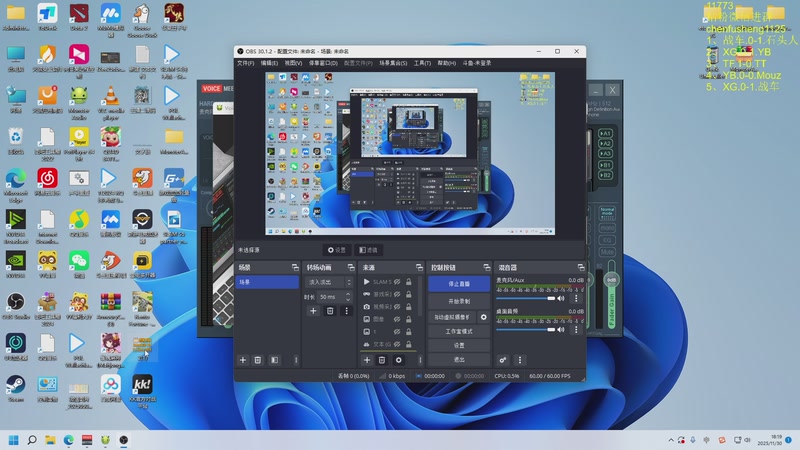Screen dimensions: 800x450
Task: Click the 启动虚拟摄像机 button
Action: tap(452, 317)
